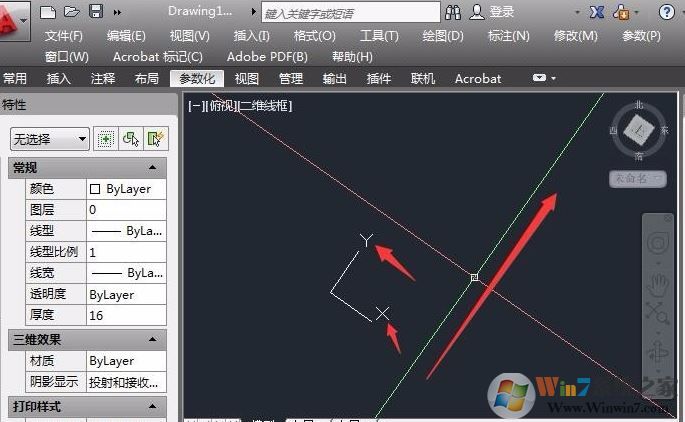Open the Autodesk Exchange X icon
This screenshot has width=685, height=422.
point(597,12)
